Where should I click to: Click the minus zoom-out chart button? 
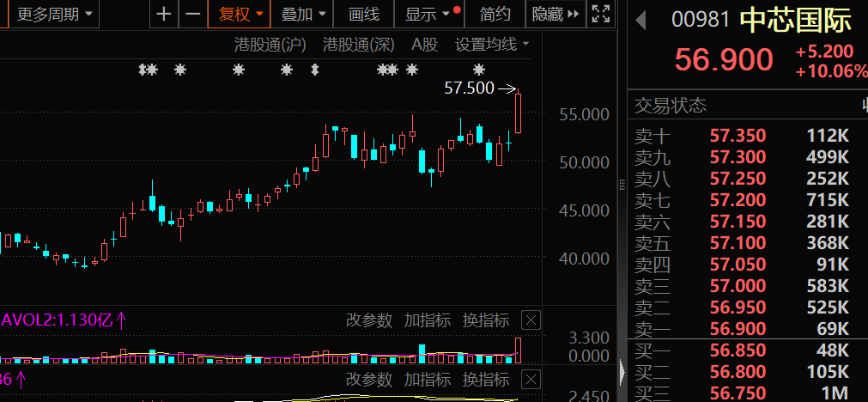(x=193, y=14)
